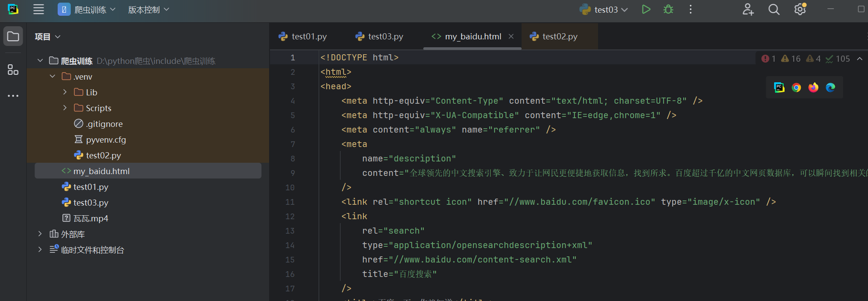Open the more actions vertical dots menu

pyautogui.click(x=691, y=9)
